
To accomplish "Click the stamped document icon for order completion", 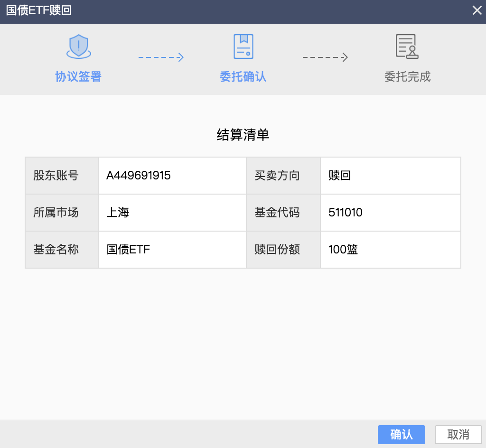I will (x=407, y=47).
